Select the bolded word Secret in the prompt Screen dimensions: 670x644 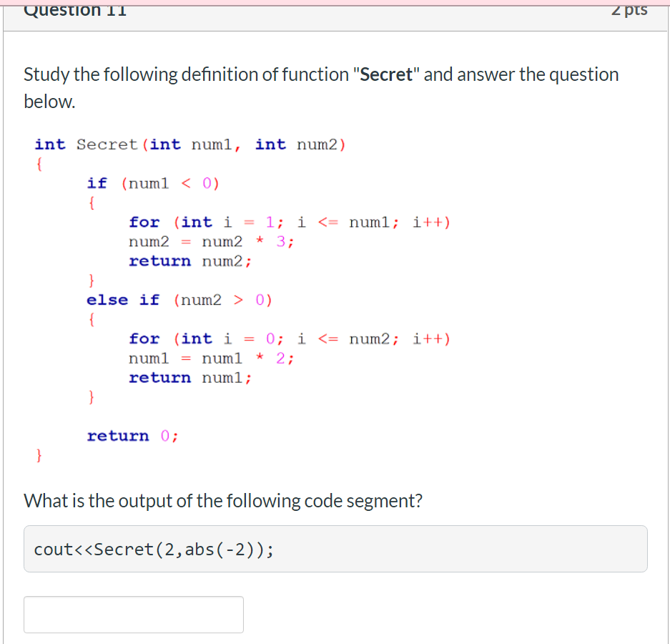click(x=385, y=74)
